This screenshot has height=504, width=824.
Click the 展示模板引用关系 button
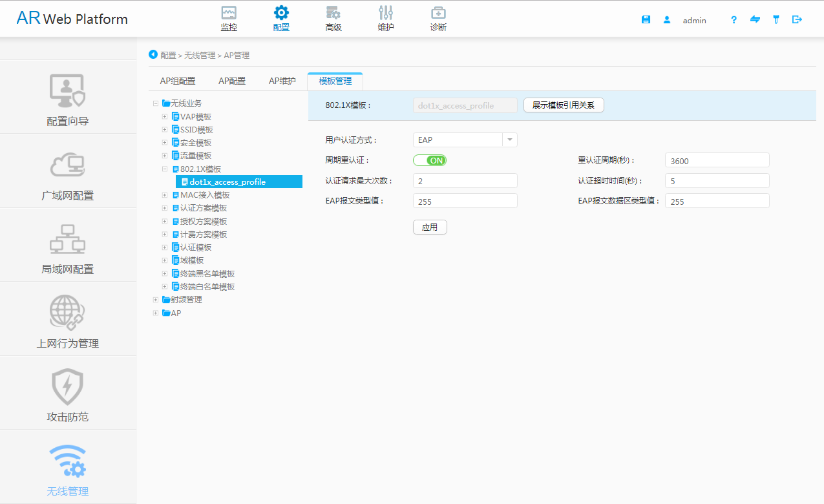563,105
